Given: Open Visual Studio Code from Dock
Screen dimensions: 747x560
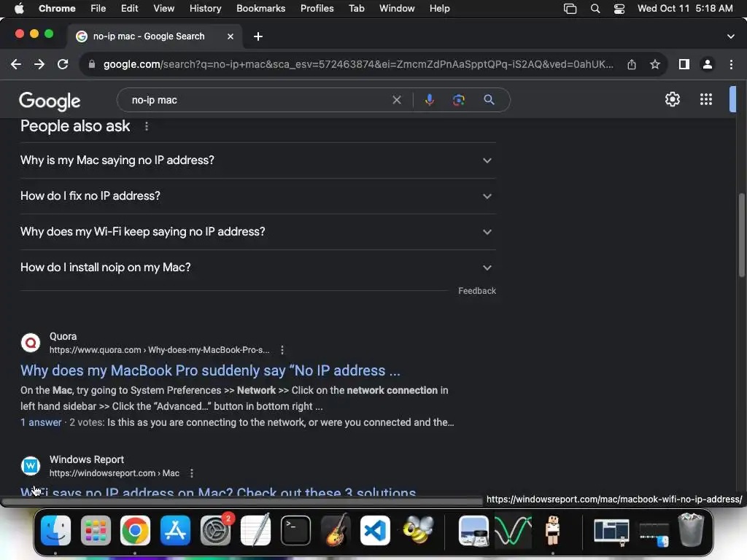Looking at the screenshot, I should pos(375,530).
